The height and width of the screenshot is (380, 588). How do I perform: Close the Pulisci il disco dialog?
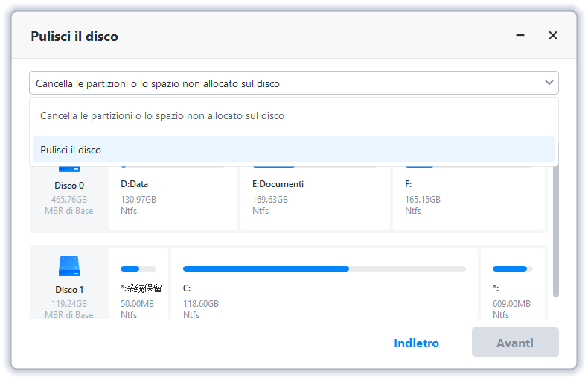pyautogui.click(x=553, y=35)
